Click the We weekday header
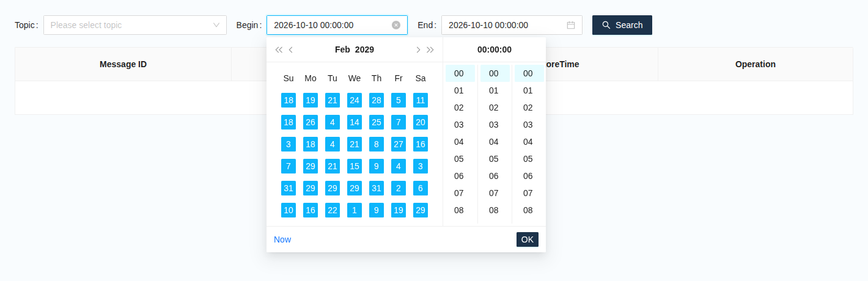The height and width of the screenshot is (281, 868). [355, 78]
